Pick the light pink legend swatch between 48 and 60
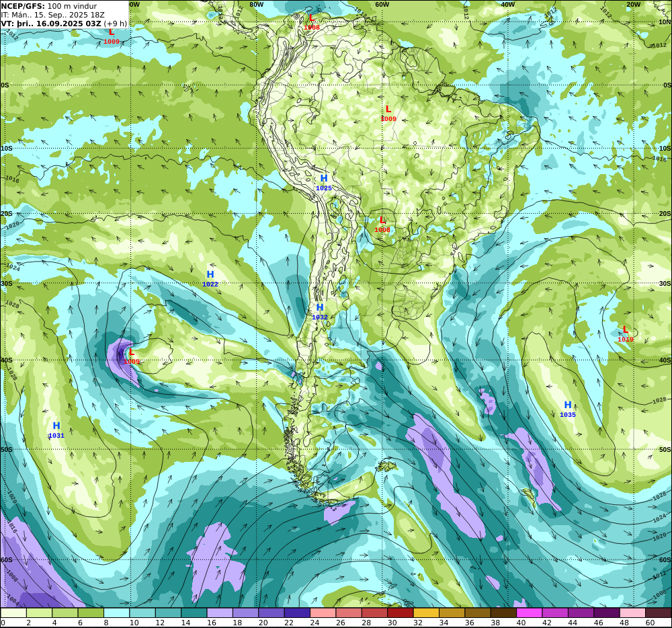Image resolution: width=672 pixels, height=628 pixels. click(x=633, y=613)
